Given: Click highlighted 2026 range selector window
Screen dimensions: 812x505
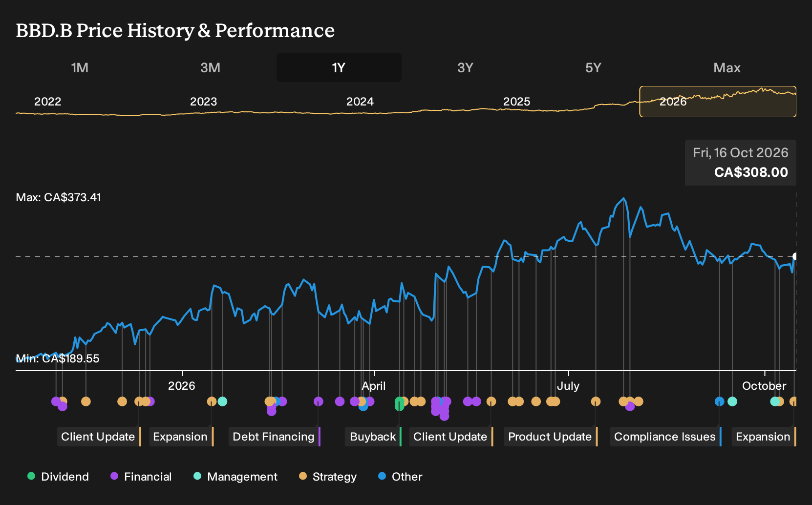Looking at the screenshot, I should tap(718, 102).
